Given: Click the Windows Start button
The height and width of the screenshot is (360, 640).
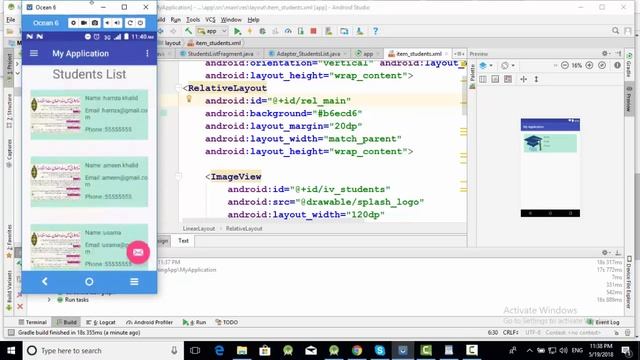Looking at the screenshot, I should pyautogui.click(x=11, y=351).
